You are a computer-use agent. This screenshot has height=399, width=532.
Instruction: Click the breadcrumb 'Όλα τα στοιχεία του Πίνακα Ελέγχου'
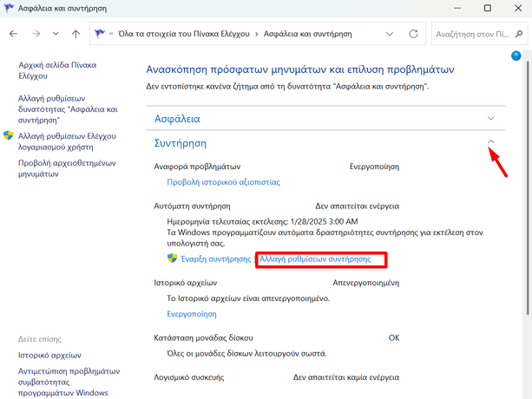(x=184, y=34)
